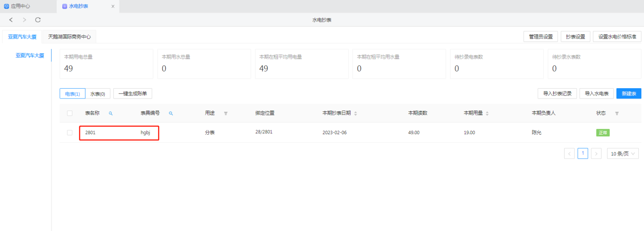
Task: Click the browser back arrow icon
Action: click(11, 20)
